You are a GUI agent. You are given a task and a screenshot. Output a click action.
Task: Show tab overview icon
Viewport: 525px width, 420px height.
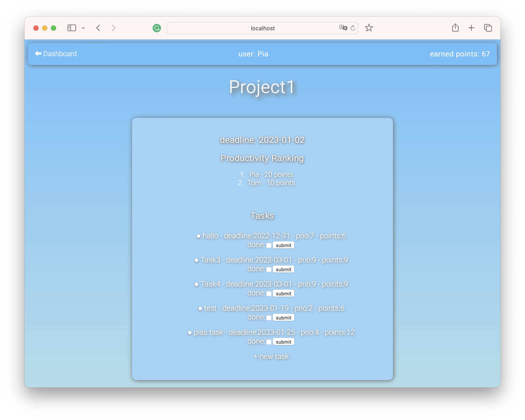488,28
